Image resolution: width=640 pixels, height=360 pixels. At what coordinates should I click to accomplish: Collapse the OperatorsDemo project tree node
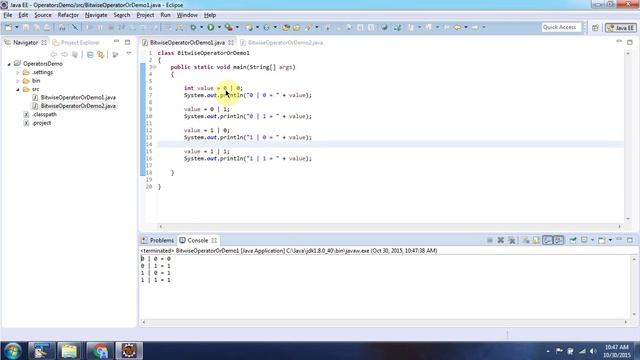pyautogui.click(x=9, y=64)
